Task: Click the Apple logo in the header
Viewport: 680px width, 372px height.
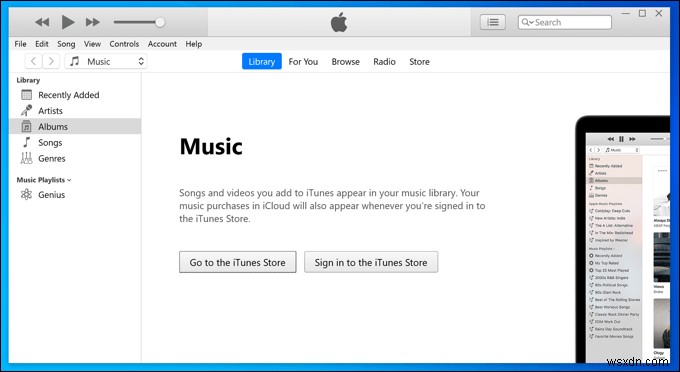Action: 339,22
